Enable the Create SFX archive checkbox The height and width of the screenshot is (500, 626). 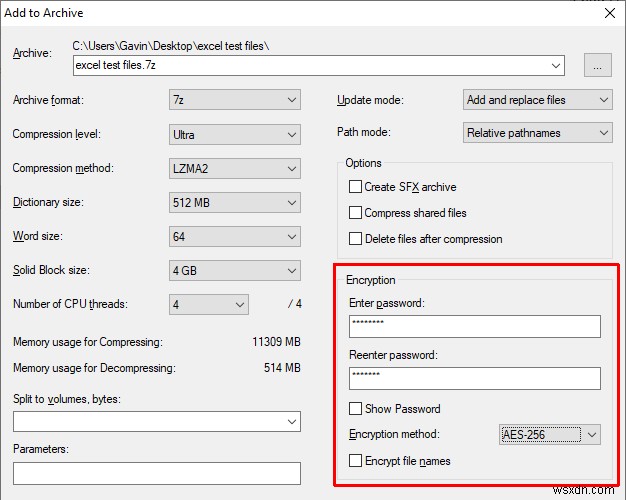[x=355, y=187]
